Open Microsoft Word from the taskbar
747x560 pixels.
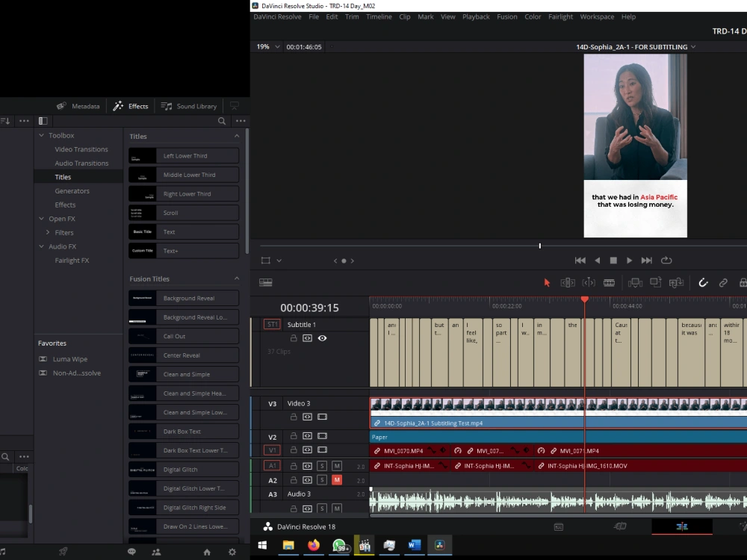pos(414,545)
